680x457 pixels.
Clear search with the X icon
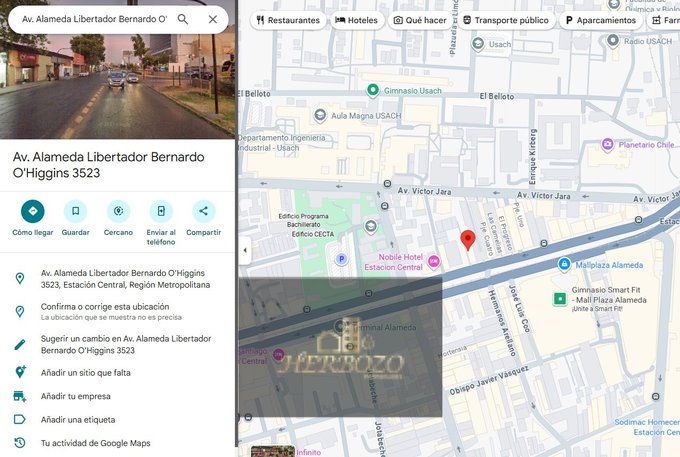pyautogui.click(x=213, y=20)
